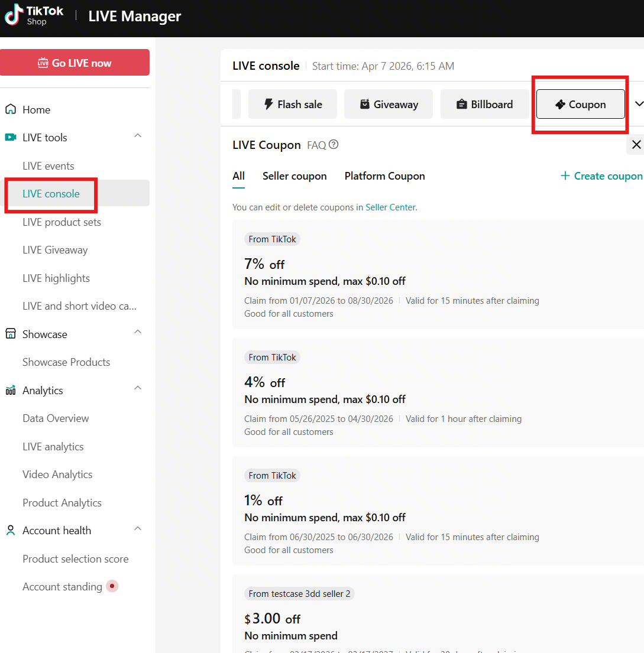Open the FAQ help question-mark icon

[x=334, y=145]
